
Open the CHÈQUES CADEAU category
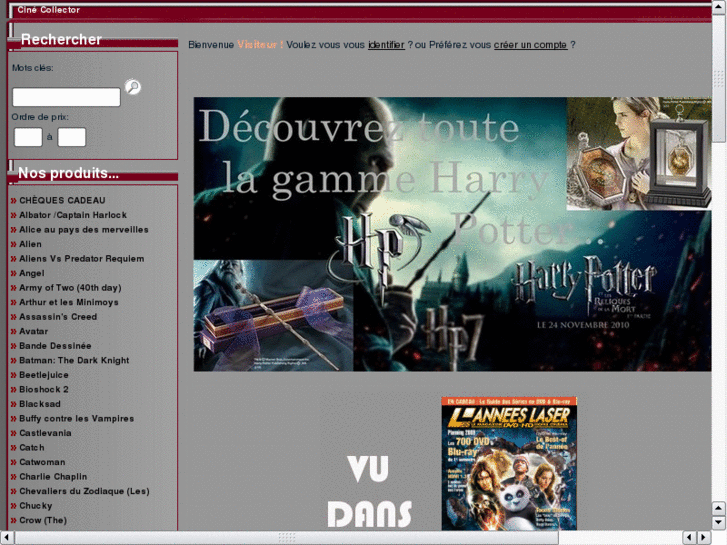62,200
